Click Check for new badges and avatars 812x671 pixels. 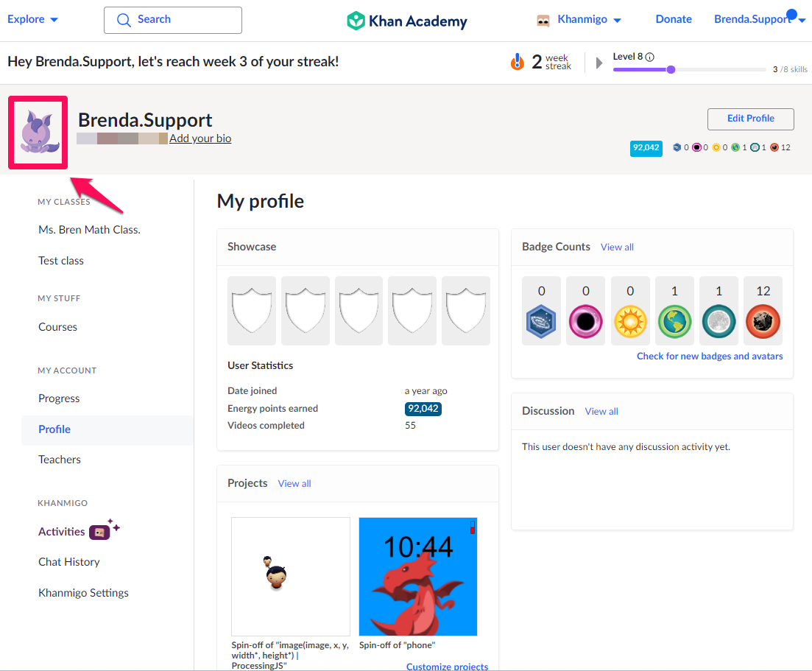[710, 356]
